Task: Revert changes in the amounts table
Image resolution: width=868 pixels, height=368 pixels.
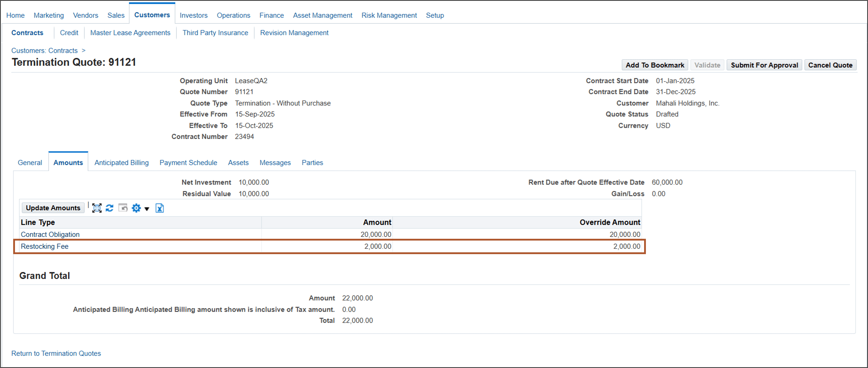Action: [x=123, y=208]
